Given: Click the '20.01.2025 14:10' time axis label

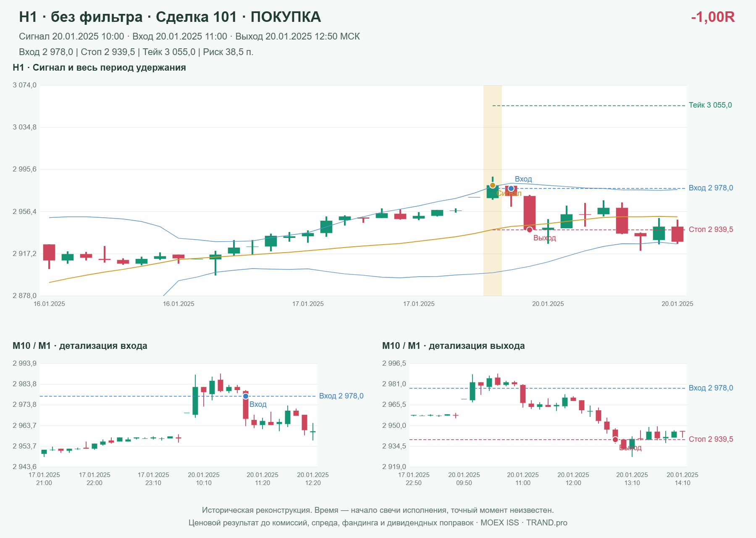Looking at the screenshot, I should (x=682, y=479).
